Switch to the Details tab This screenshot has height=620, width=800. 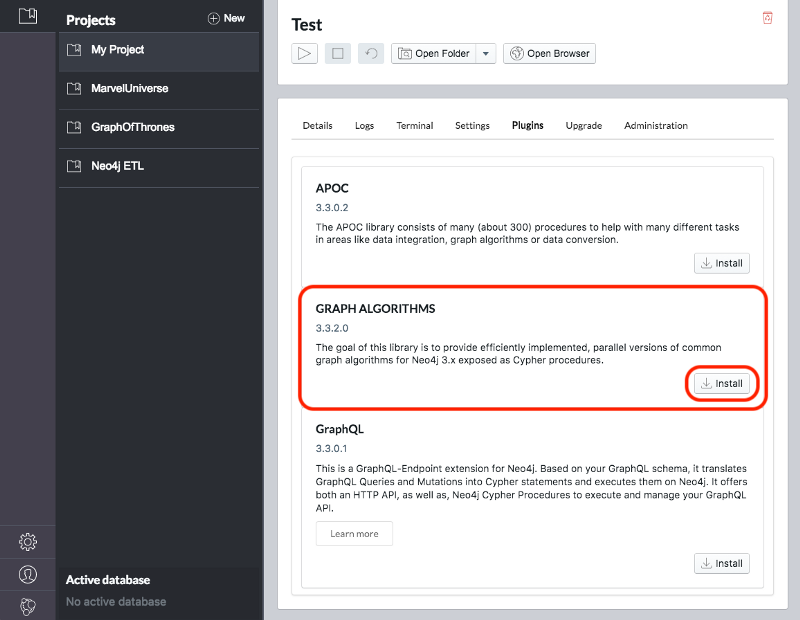[317, 126]
